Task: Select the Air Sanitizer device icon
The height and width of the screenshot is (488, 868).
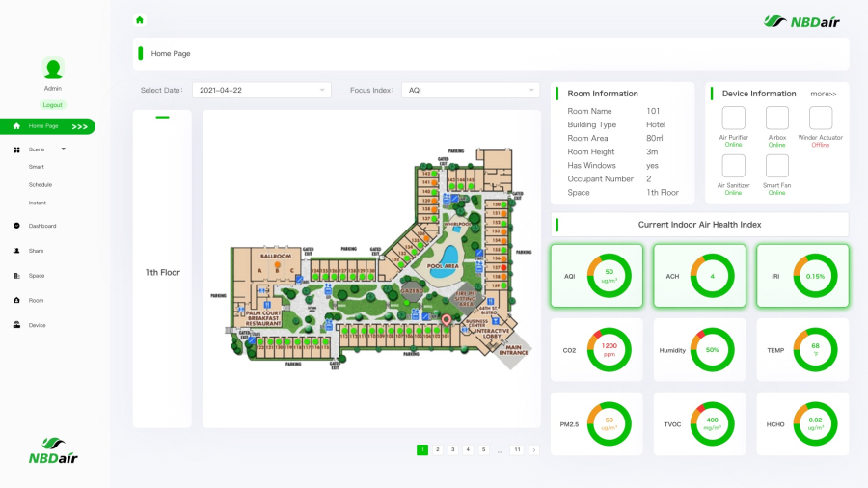Action: pyautogui.click(x=733, y=166)
